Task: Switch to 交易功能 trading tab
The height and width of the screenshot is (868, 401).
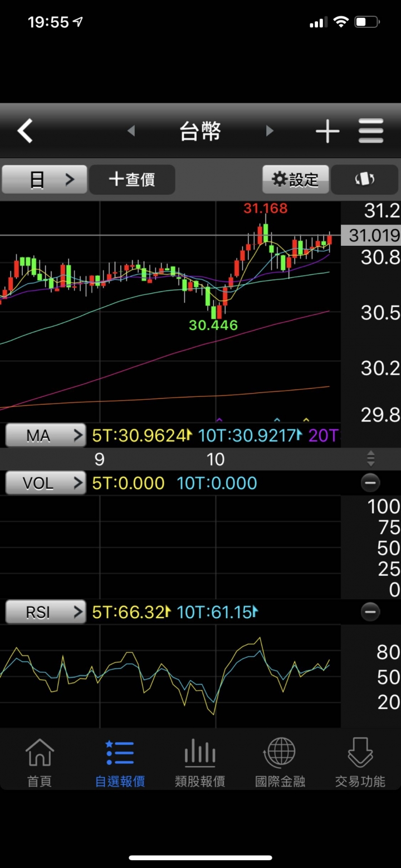Action: 360,762
